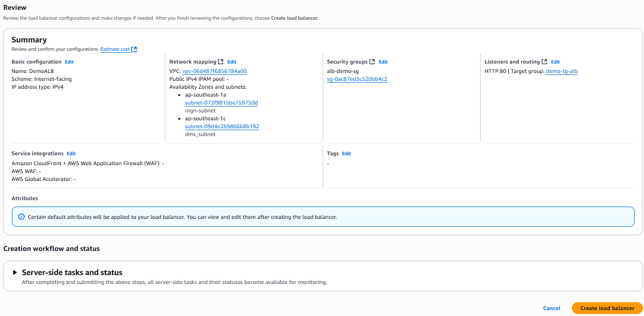The width and height of the screenshot is (644, 316).
Task: Open security group sg-0ac87ed3c520bb4c2 link
Action: [x=357, y=79]
